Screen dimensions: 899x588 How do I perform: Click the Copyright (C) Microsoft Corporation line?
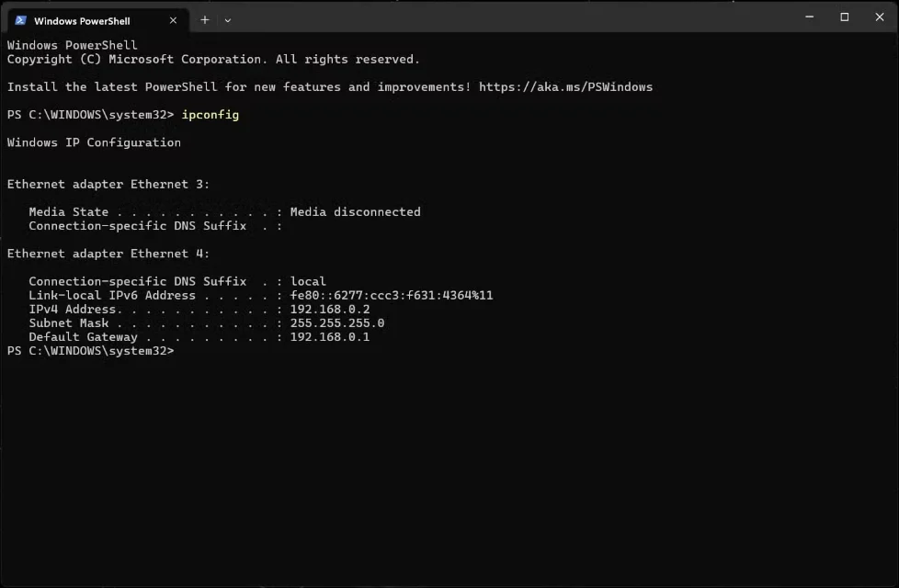point(213,60)
